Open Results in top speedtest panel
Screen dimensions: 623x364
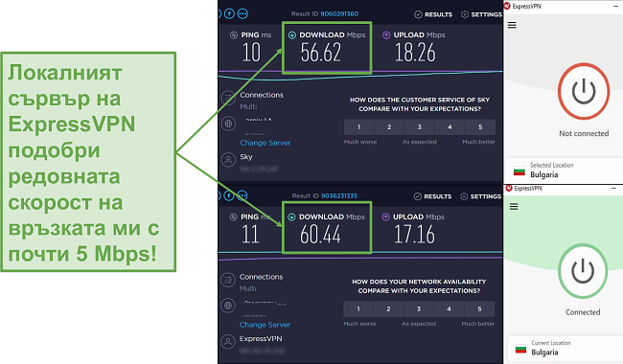433,14
